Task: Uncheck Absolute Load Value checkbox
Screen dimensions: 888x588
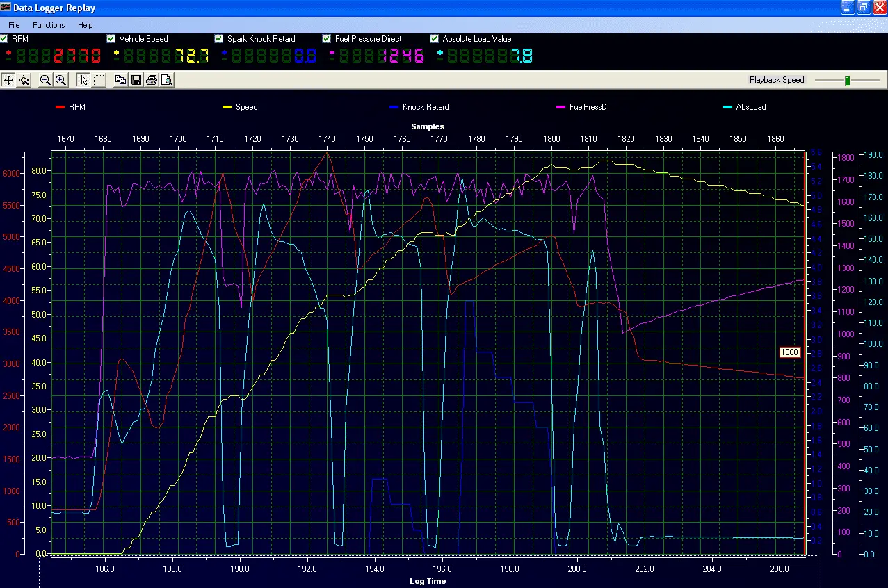Action: tap(435, 39)
